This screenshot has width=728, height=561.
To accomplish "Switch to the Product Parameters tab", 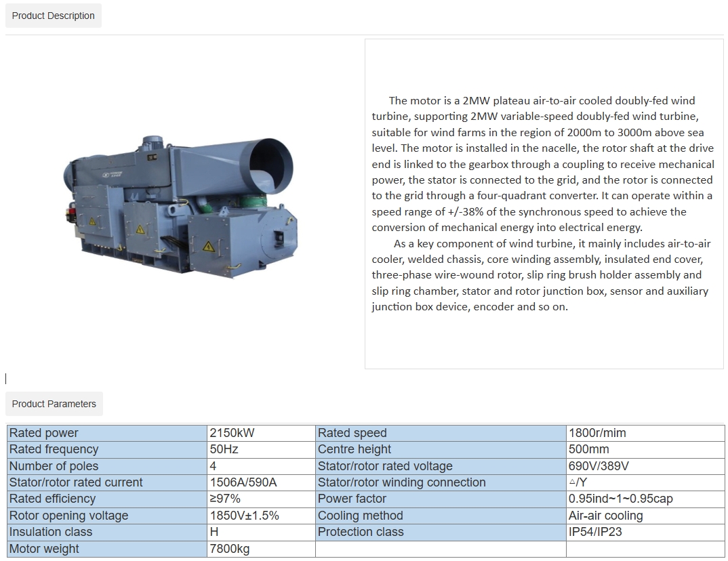I will point(54,404).
